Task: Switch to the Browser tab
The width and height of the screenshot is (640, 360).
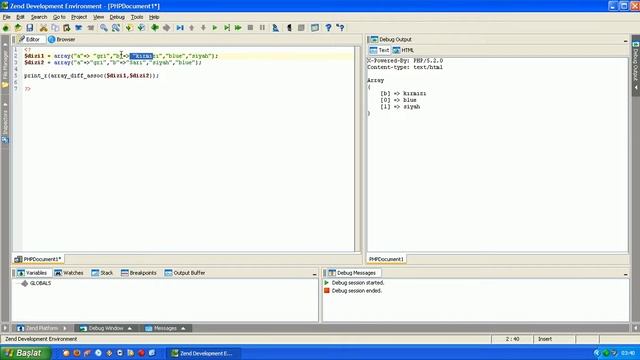Action: pos(62,40)
